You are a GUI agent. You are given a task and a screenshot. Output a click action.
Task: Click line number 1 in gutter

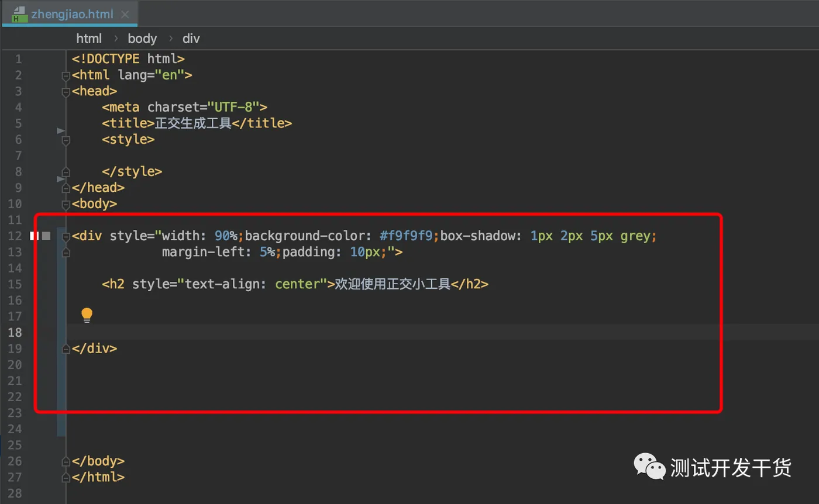pos(18,59)
